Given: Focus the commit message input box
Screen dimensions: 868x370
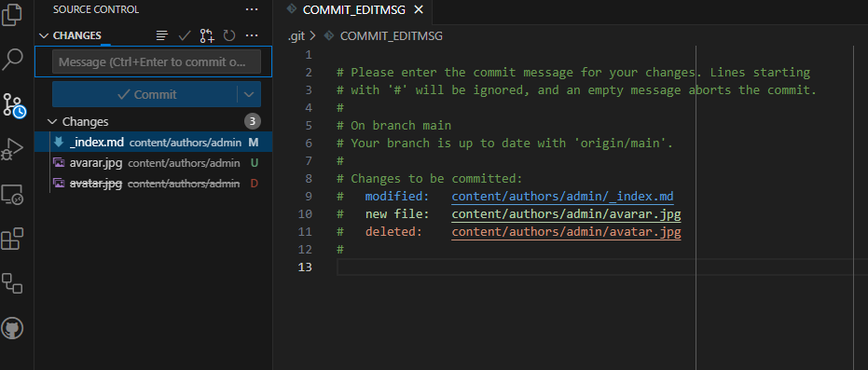Looking at the screenshot, I should click(156, 62).
